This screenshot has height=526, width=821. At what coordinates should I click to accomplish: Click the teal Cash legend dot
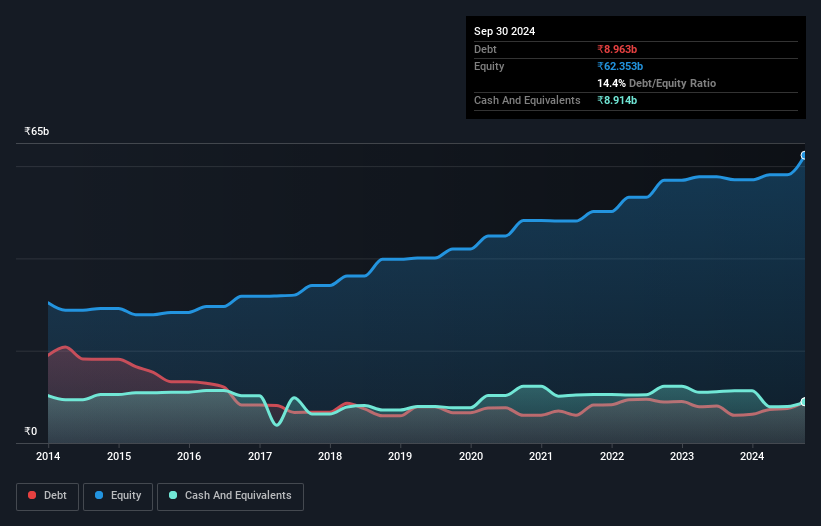click(173, 495)
